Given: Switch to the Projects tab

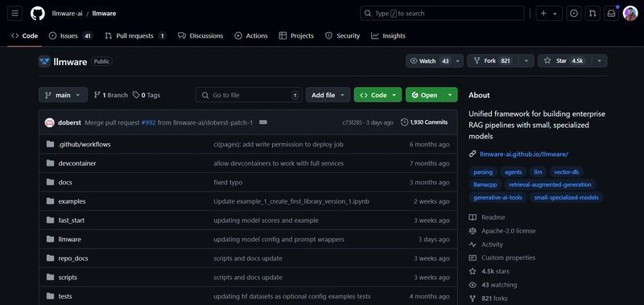Looking at the screenshot, I should click(x=296, y=35).
